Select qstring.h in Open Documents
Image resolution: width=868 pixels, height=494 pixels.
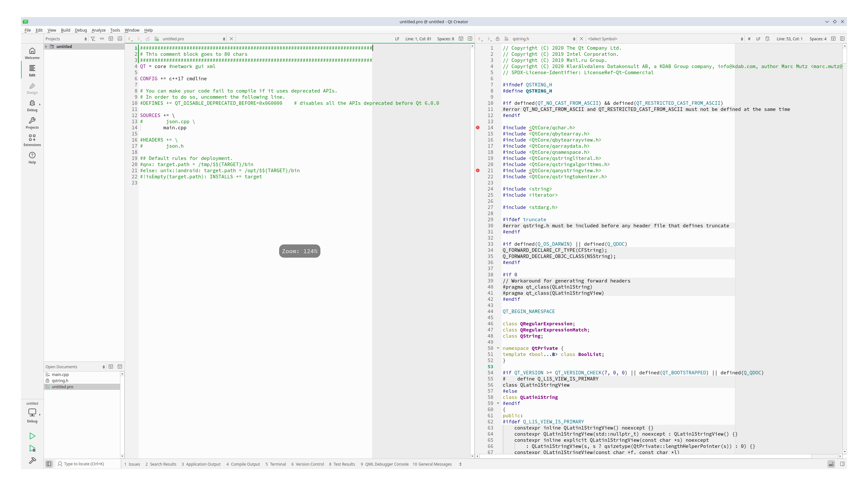tap(82, 380)
